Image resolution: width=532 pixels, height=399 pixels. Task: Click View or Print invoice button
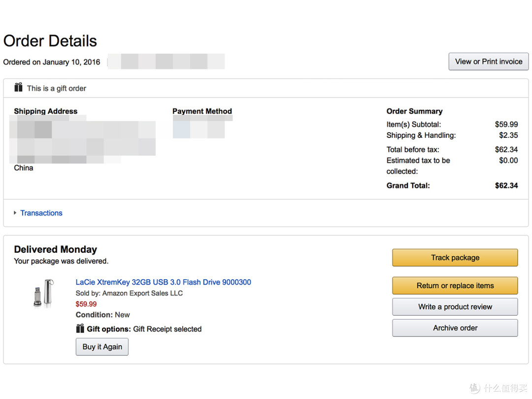click(x=489, y=62)
